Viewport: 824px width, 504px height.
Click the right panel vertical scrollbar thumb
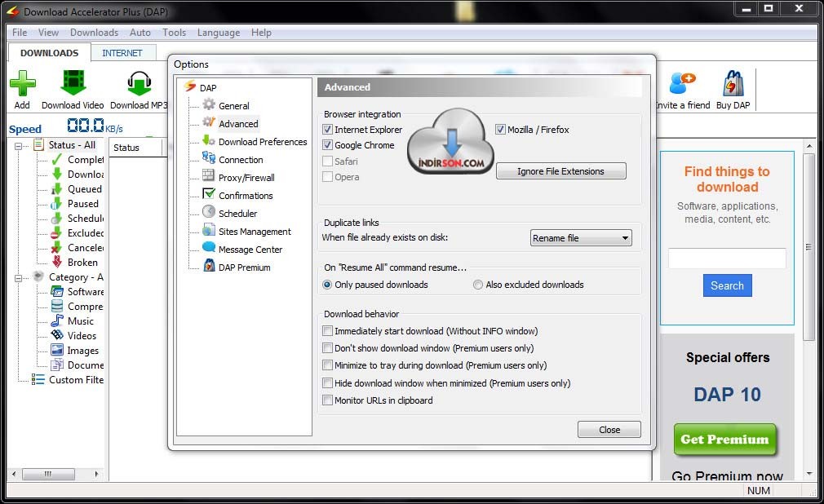click(x=809, y=248)
